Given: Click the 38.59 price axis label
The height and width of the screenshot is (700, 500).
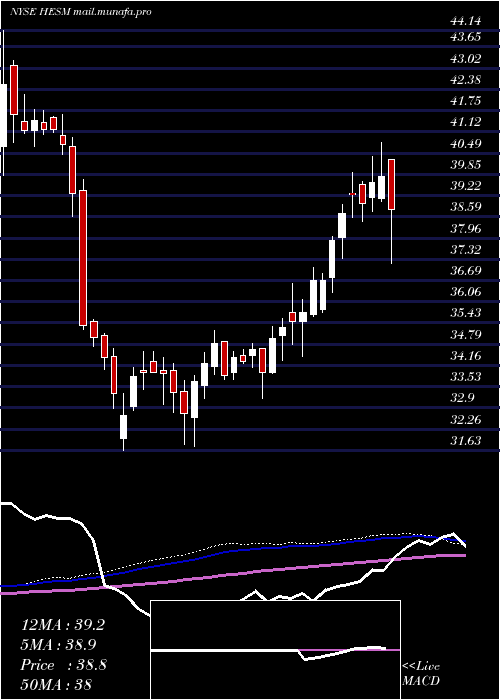Looking at the screenshot, I should (466, 207).
